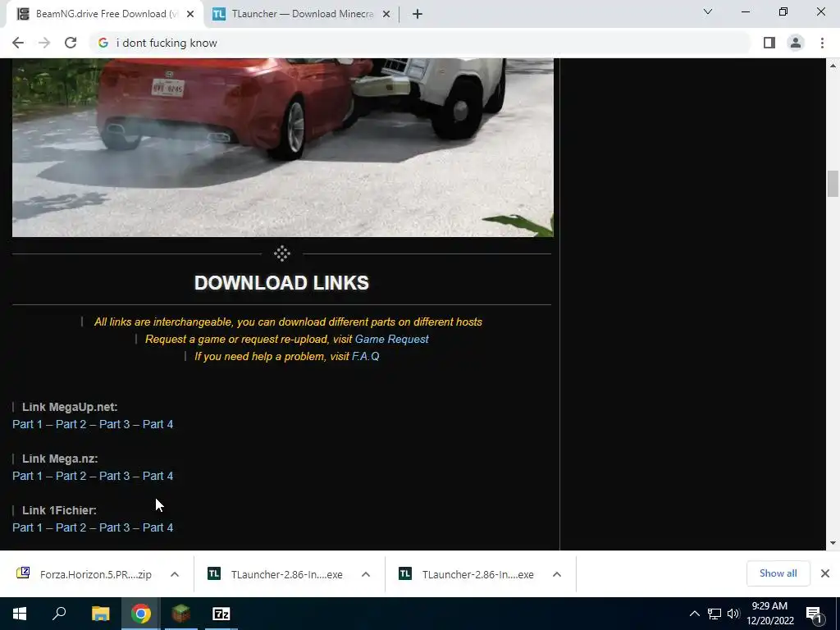
Task: Open the Minecraft block taskbar icon
Action: (181, 614)
